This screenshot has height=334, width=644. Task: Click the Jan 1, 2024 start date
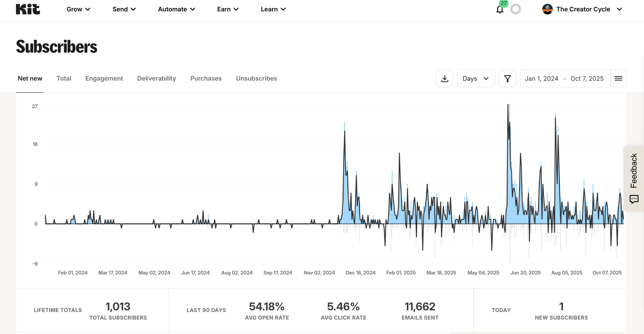tap(541, 79)
